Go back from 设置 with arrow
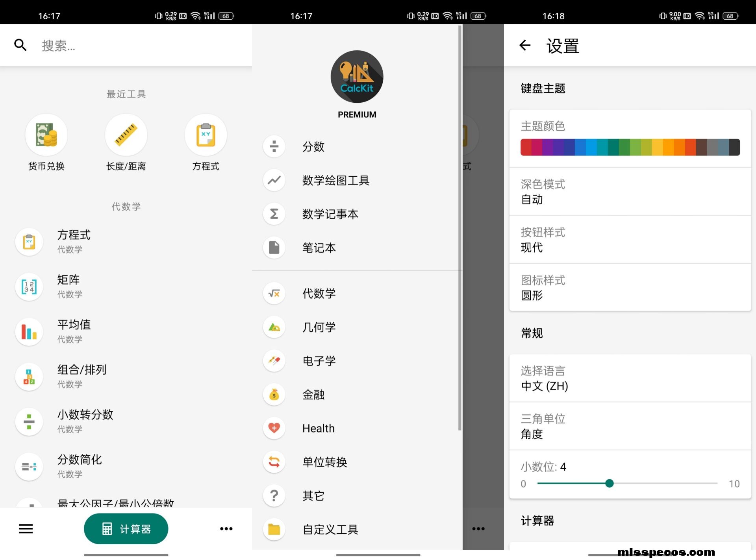756x560 pixels. tap(525, 45)
